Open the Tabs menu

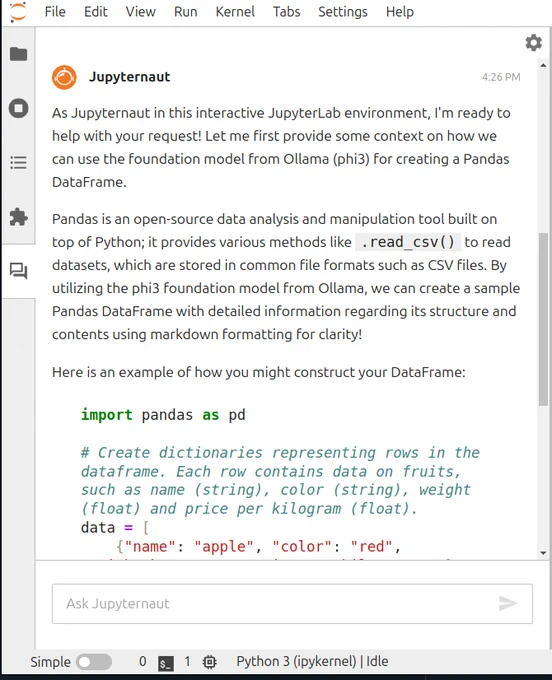286,12
